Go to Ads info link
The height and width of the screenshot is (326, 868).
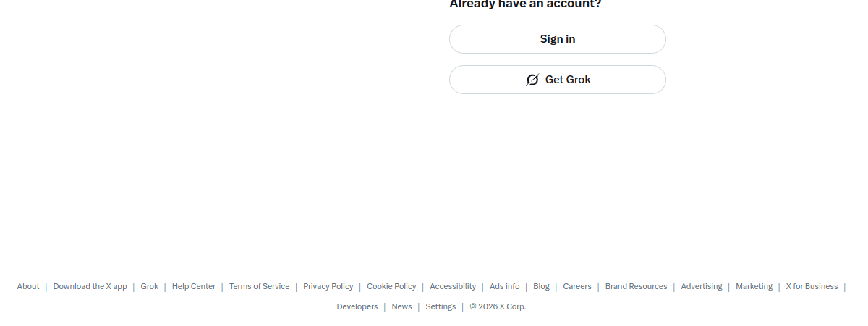coord(504,286)
